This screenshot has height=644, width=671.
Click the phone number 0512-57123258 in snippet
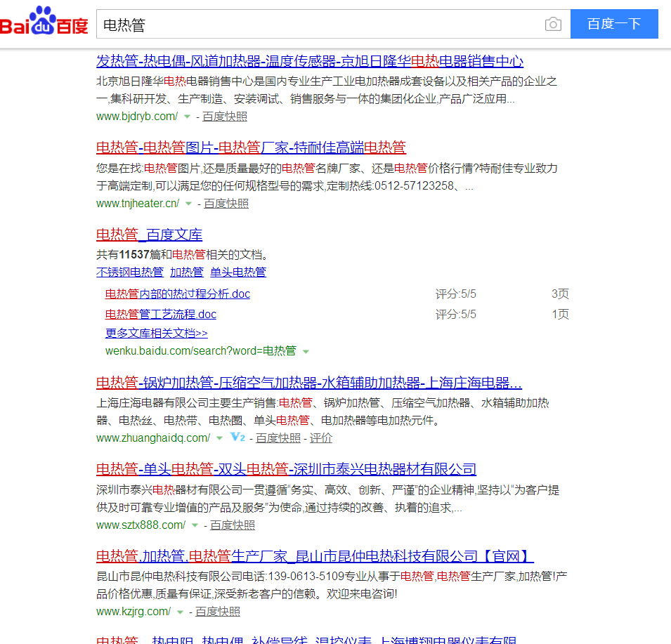pos(415,185)
